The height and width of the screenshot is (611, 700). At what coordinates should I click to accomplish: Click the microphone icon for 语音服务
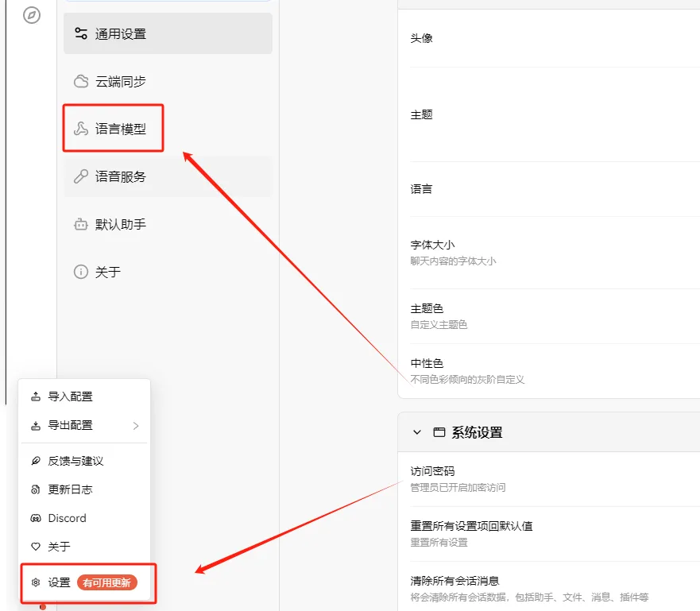81,176
